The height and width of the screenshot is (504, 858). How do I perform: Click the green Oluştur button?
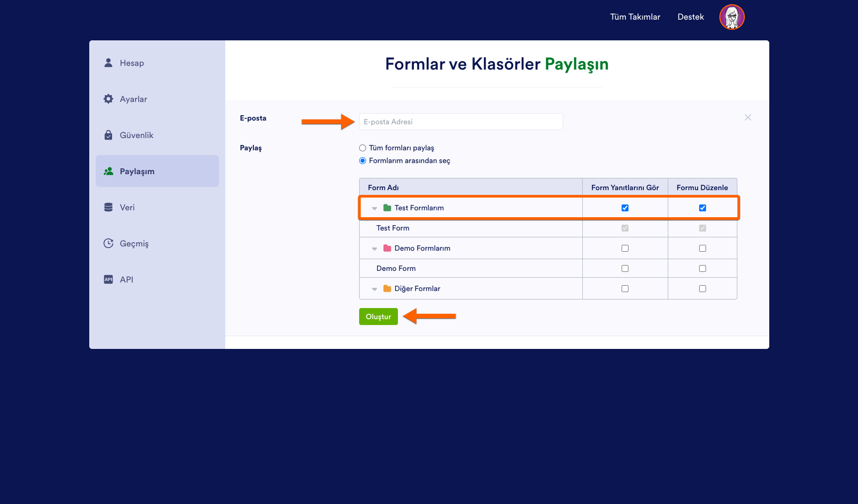point(378,317)
